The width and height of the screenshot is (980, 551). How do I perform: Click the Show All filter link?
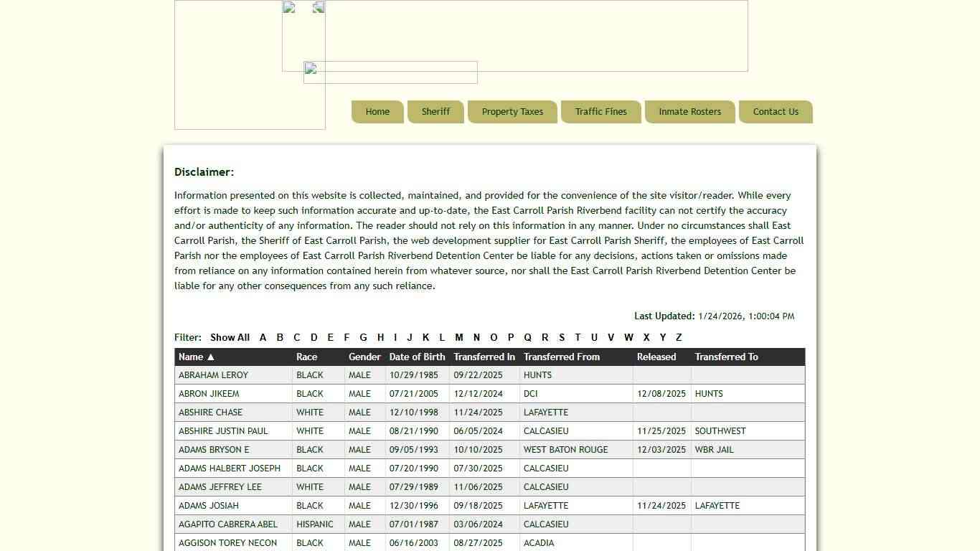click(x=230, y=338)
